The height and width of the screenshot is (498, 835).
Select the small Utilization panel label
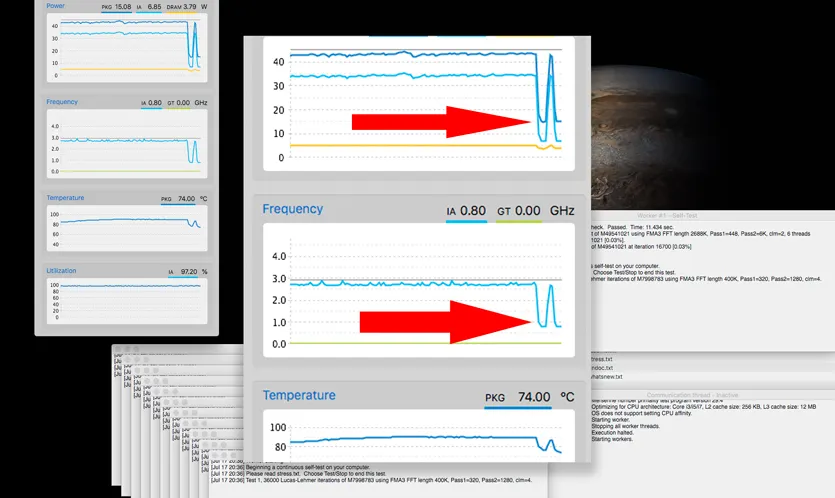pos(62,270)
